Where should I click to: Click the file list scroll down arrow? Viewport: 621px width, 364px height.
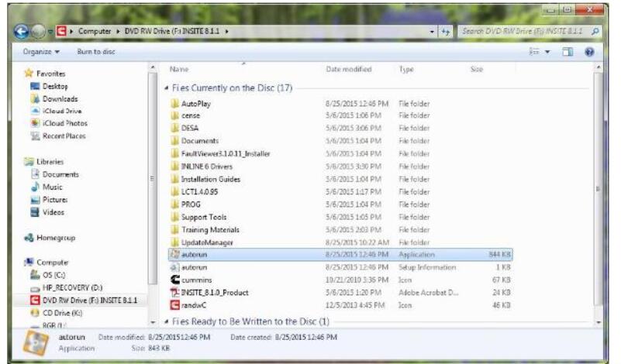(599, 322)
